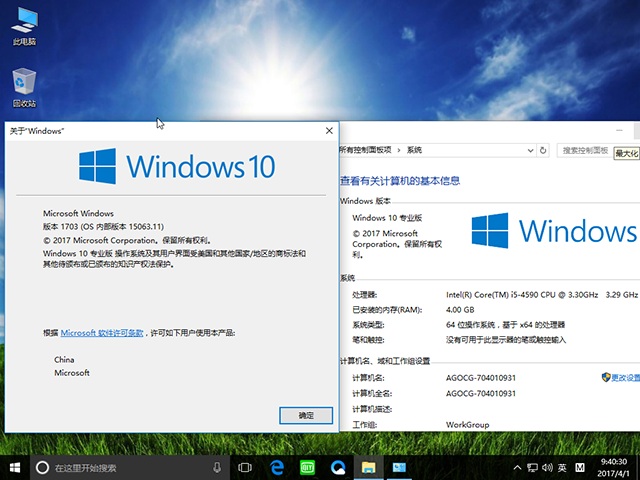This screenshot has height=480, width=640.
Task: Launch Microsoft Edge from the taskbar
Action: (277, 467)
